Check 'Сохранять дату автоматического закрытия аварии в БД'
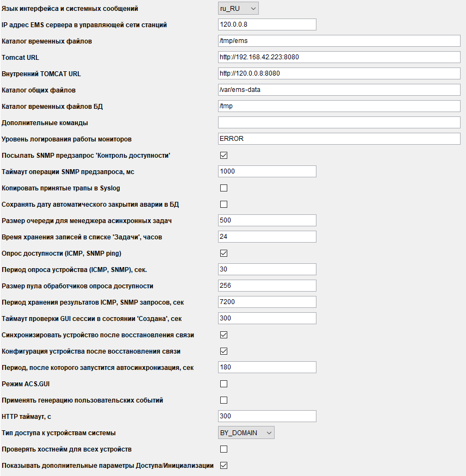The image size is (466, 476). [223, 204]
